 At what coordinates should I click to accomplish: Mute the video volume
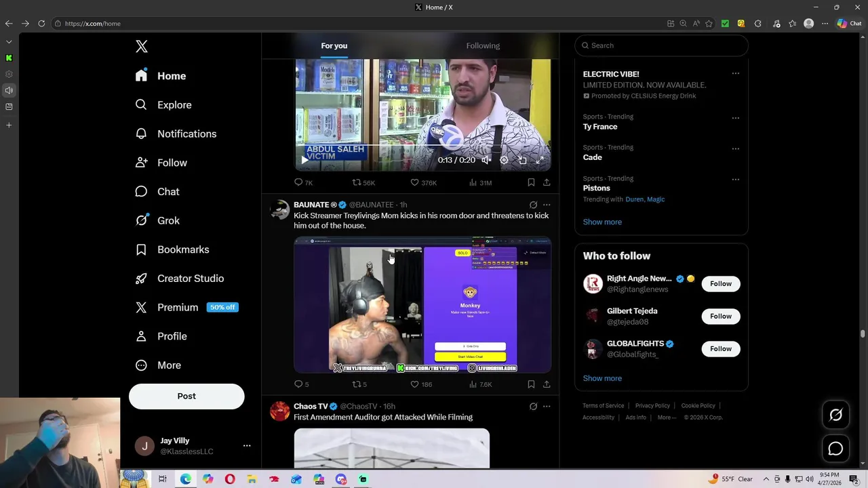(x=486, y=160)
